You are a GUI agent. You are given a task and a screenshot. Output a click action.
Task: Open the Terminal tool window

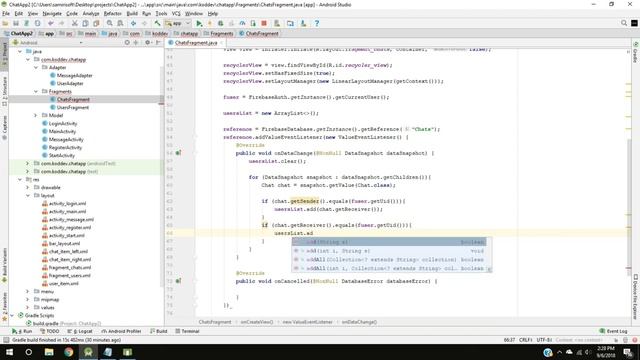tap(187, 331)
